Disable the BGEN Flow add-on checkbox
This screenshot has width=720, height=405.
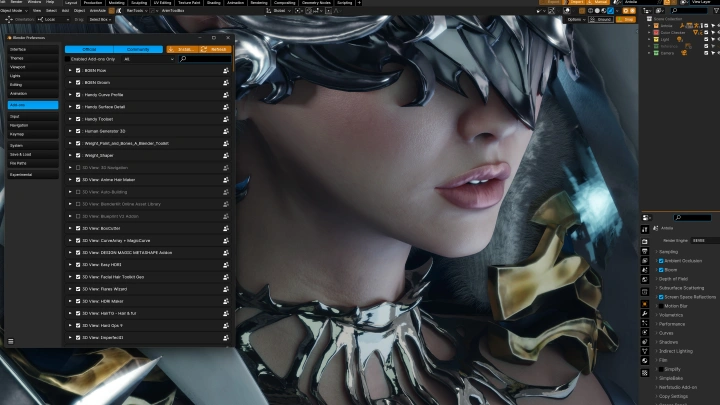pyautogui.click(x=78, y=71)
